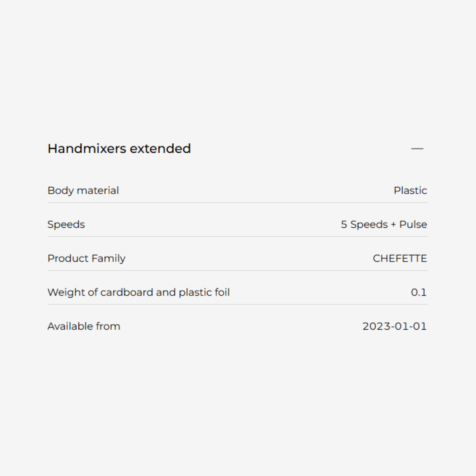Screen dimensions: 476x476
Task: Click the word Family in Product Family
Action: pos(108,258)
